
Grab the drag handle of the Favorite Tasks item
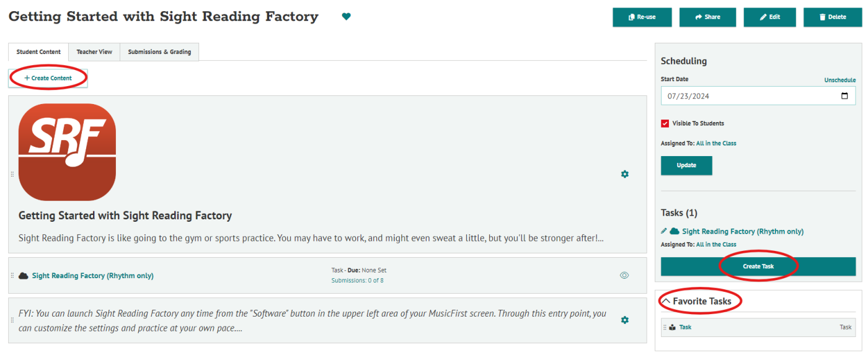665,327
